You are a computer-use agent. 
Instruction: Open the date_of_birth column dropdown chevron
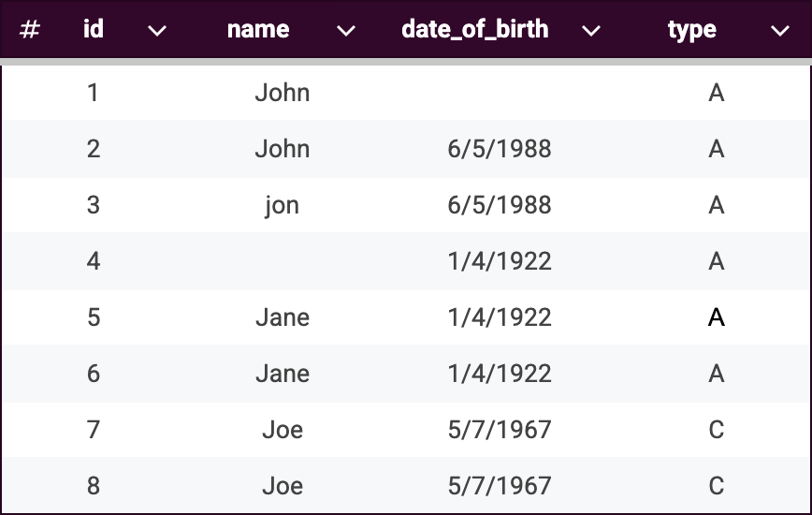pos(590,31)
